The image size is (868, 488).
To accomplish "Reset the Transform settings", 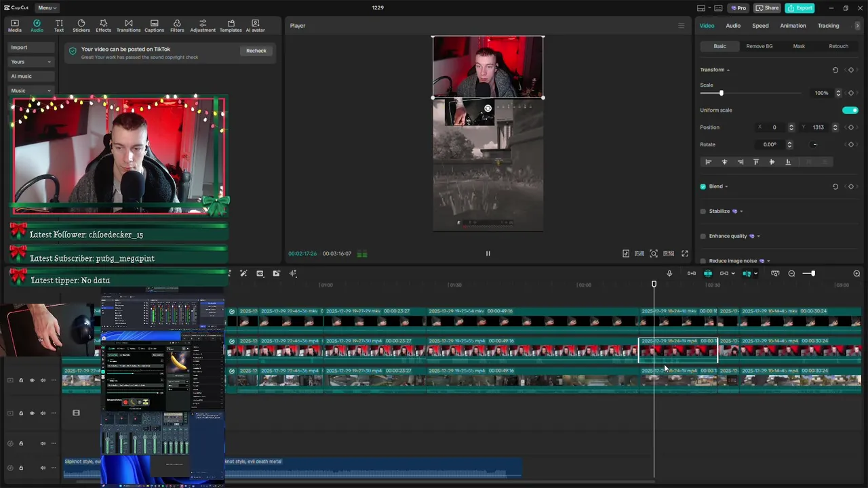I will tap(835, 70).
